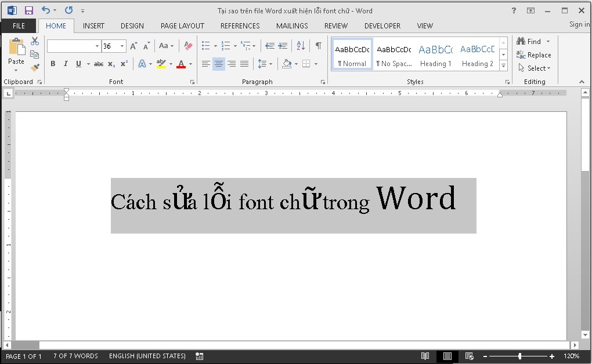Click the macro recording status bar icon

tap(199, 356)
